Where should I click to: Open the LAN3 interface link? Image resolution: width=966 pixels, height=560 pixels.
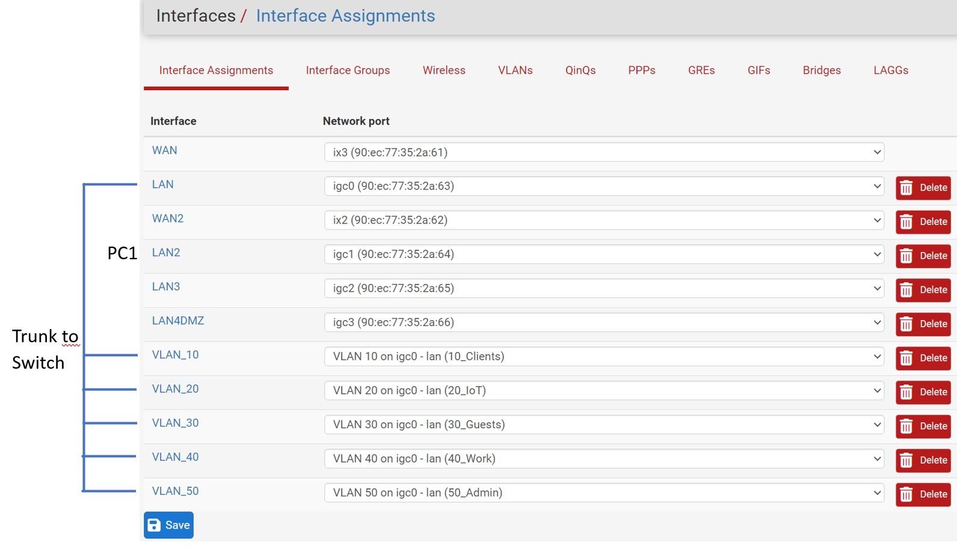pos(166,287)
